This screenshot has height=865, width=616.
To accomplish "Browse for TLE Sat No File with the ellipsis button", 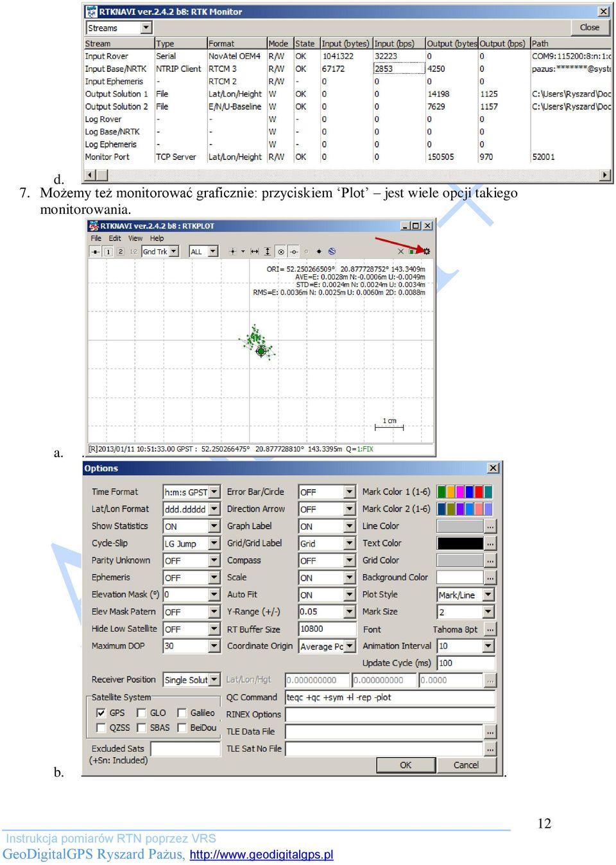I will point(490,749).
